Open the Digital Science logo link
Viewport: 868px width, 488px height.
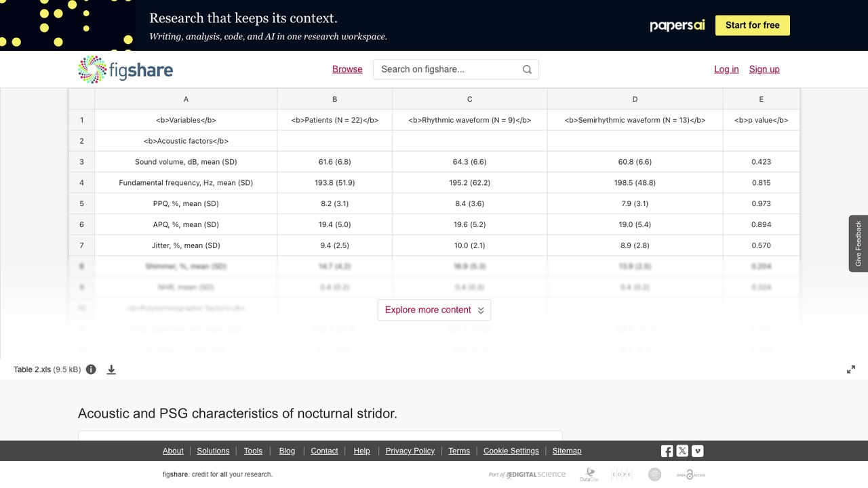pyautogui.click(x=527, y=474)
